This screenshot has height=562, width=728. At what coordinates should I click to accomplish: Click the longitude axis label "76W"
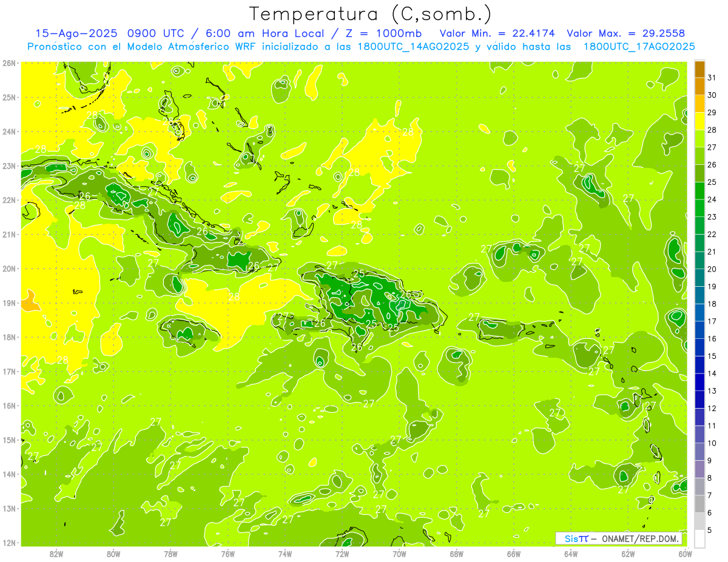click(x=228, y=554)
